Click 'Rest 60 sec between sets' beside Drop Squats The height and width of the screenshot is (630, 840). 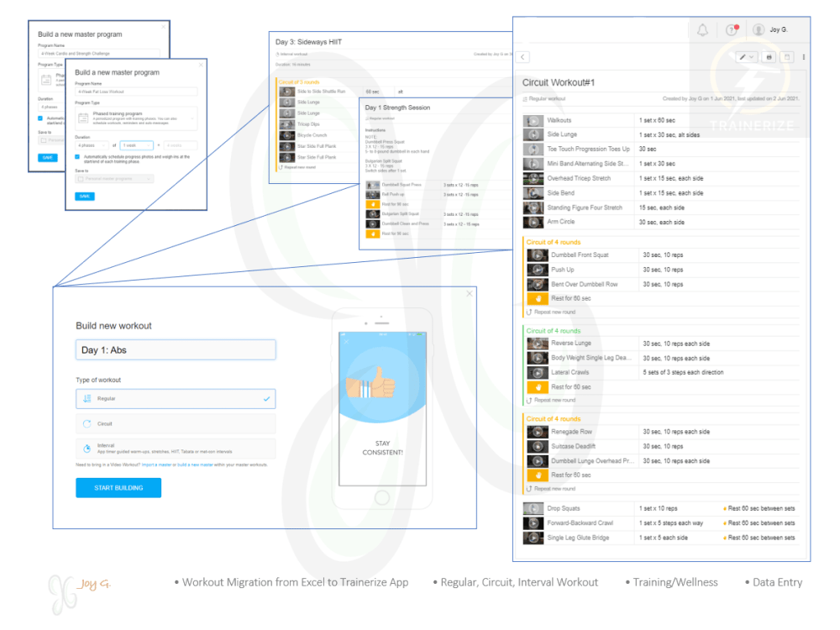pos(761,508)
